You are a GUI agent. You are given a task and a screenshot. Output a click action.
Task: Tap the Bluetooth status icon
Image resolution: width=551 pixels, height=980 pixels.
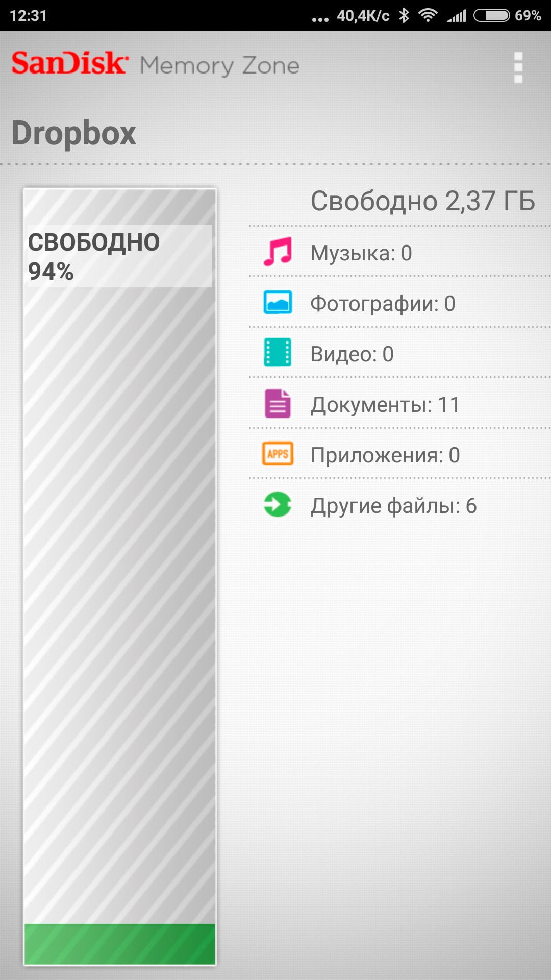(x=404, y=15)
